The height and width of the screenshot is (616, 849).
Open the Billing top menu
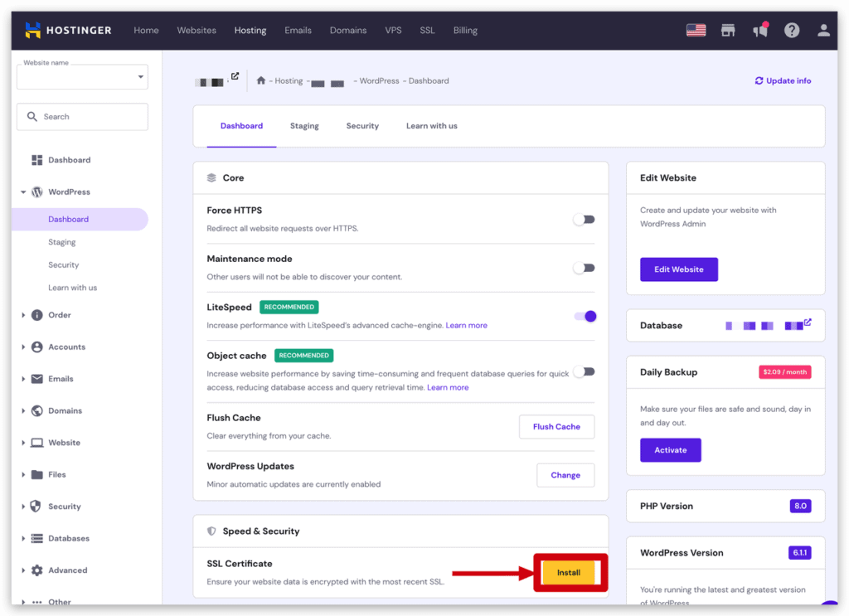(x=465, y=31)
